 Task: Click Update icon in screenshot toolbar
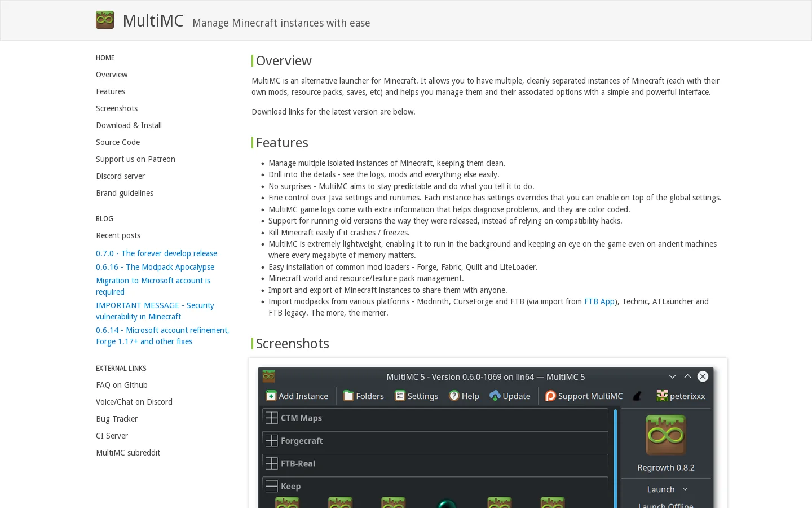pos(495,396)
